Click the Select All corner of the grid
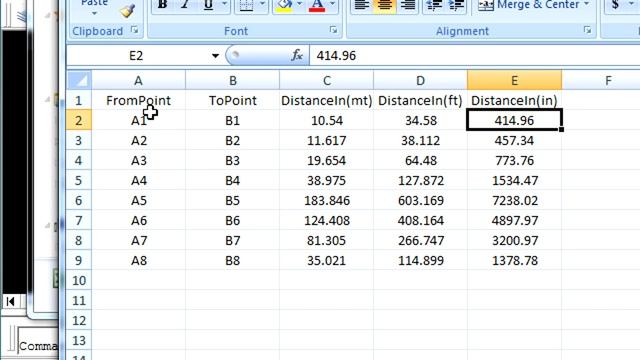Viewport: 640px width, 360px height. point(79,80)
